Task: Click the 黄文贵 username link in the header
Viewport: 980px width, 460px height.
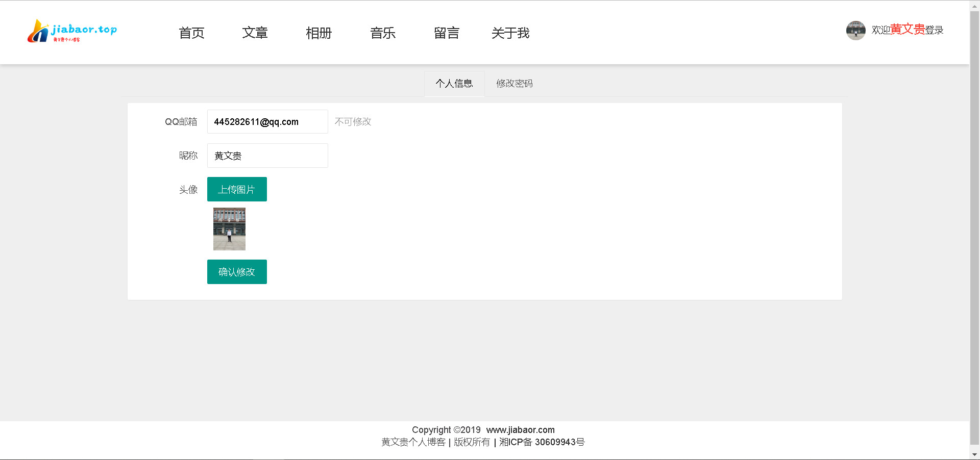Action: click(908, 30)
